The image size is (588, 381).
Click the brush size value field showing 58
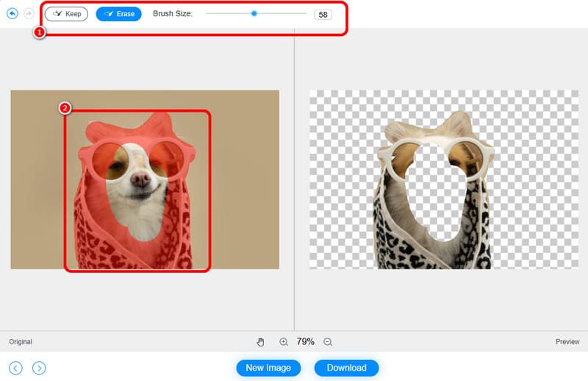click(323, 15)
